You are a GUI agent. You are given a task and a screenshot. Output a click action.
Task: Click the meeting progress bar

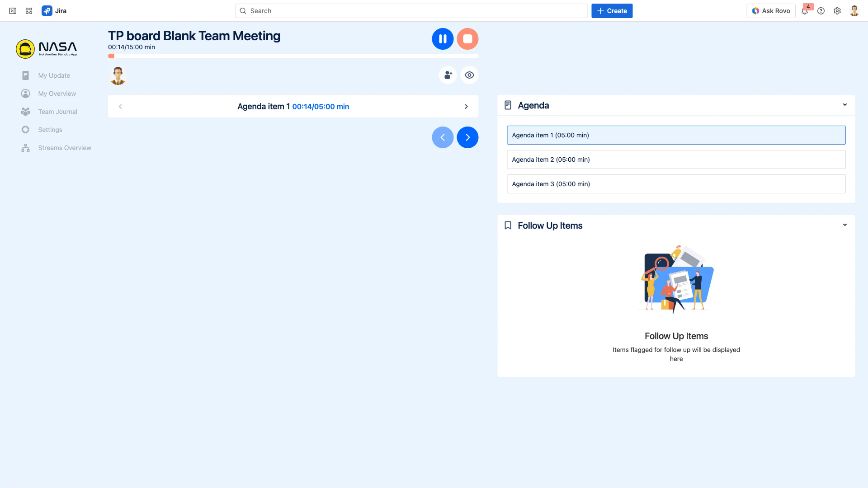(x=293, y=56)
